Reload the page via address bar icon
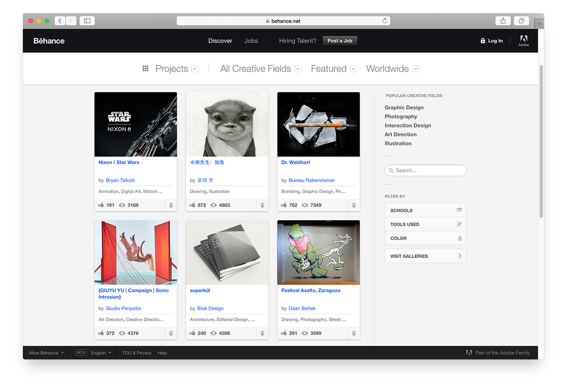The image size is (567, 392). (x=385, y=21)
